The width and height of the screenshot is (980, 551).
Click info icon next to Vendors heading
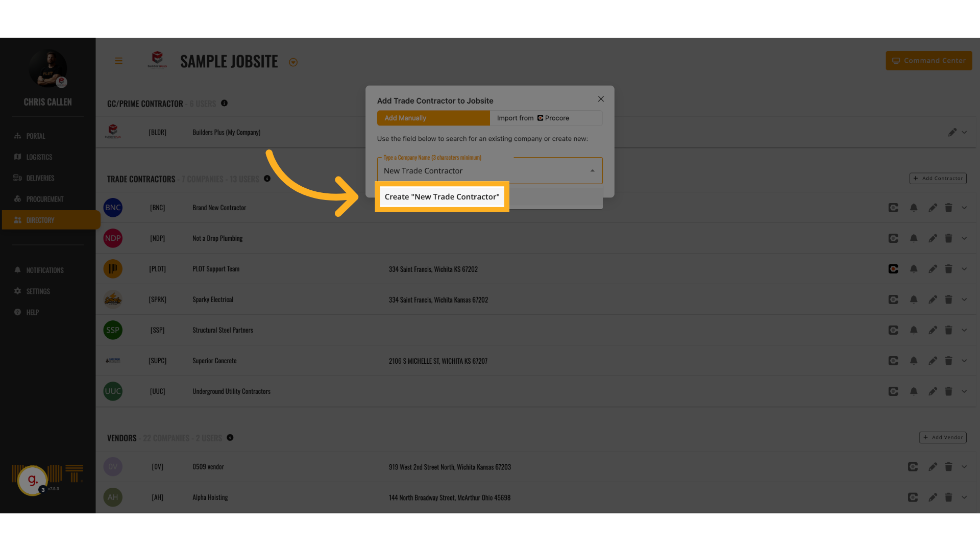(230, 438)
